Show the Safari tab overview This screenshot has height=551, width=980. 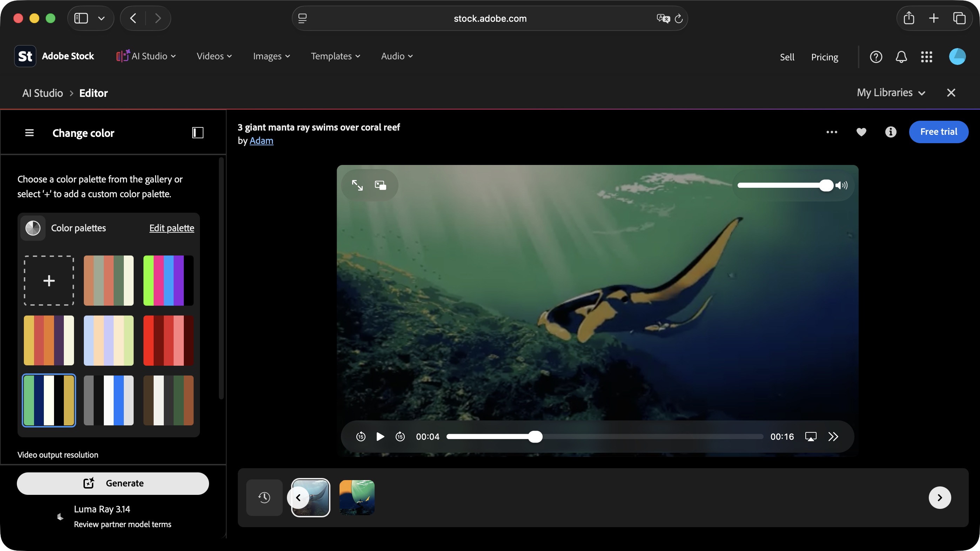tap(959, 18)
